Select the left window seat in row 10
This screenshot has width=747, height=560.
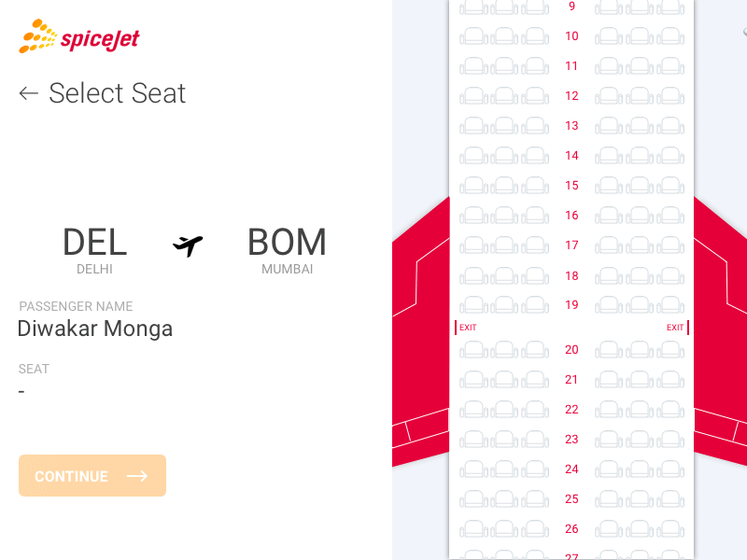pyautogui.click(x=473, y=36)
